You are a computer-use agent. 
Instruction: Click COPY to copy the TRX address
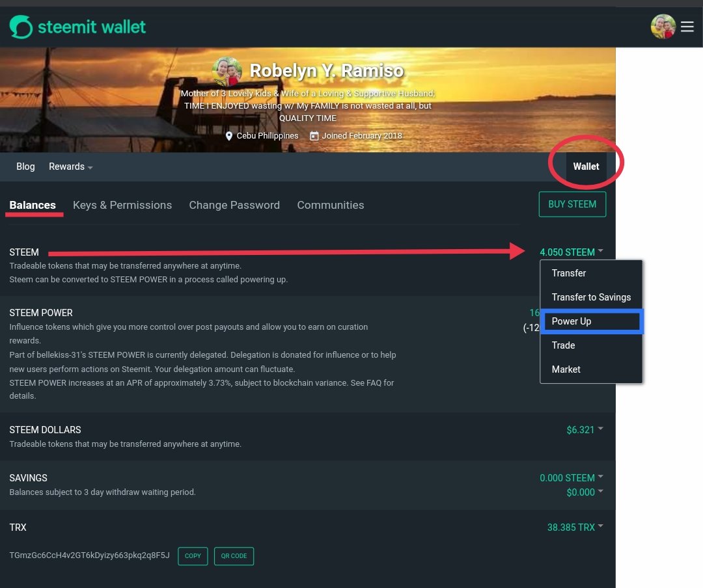coord(193,555)
